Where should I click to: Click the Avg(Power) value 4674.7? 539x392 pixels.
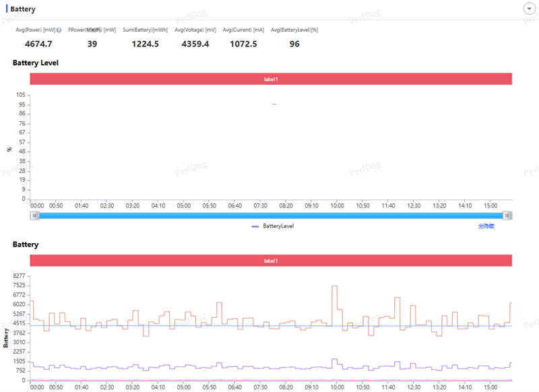pyautogui.click(x=38, y=44)
